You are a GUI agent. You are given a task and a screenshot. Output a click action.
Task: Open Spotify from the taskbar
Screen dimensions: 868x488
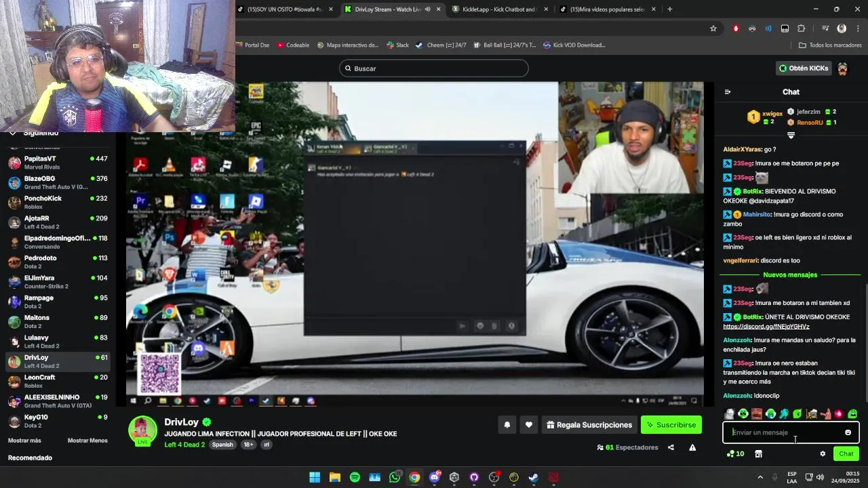[x=355, y=477]
